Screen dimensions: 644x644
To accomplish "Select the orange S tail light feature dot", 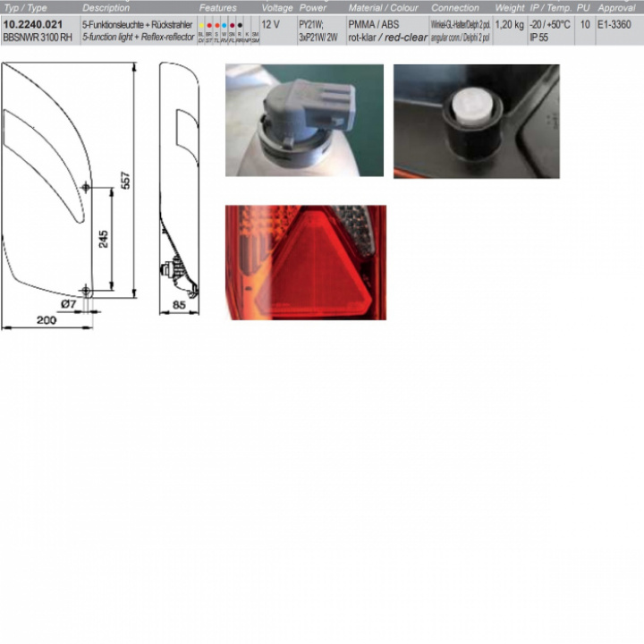I will click(216, 27).
